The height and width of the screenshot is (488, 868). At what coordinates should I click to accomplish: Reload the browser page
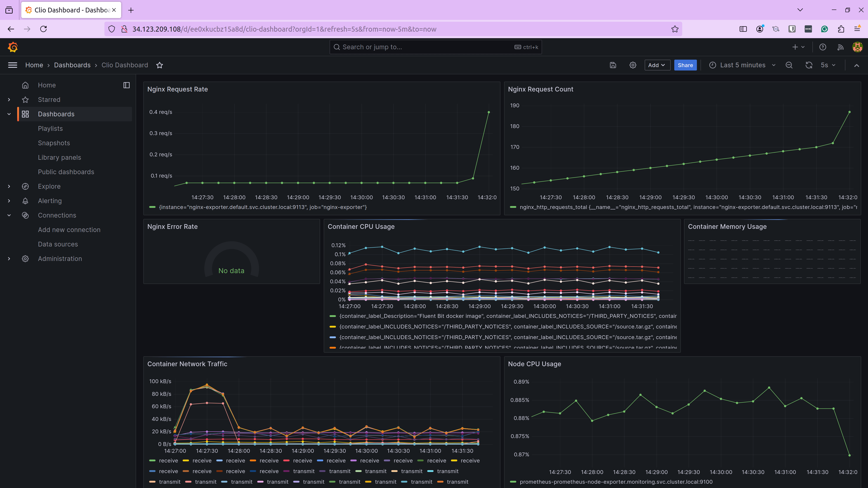[43, 29]
